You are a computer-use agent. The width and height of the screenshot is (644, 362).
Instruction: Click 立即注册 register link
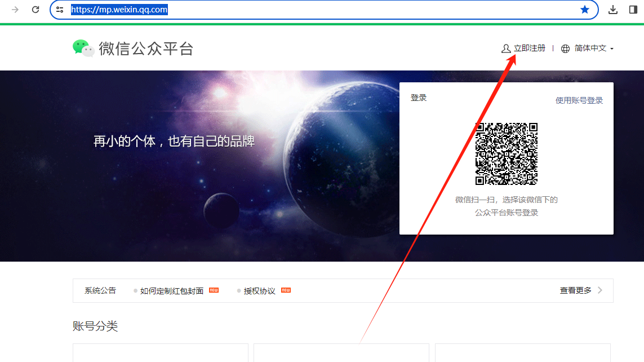530,48
